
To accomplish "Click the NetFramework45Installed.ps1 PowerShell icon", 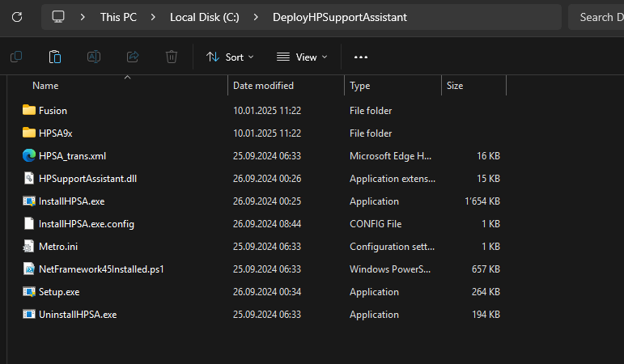I will pos(29,269).
